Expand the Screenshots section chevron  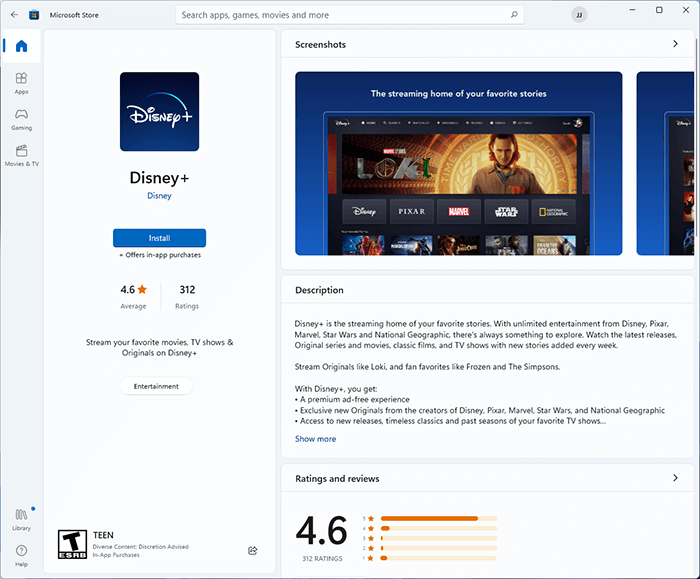point(675,44)
